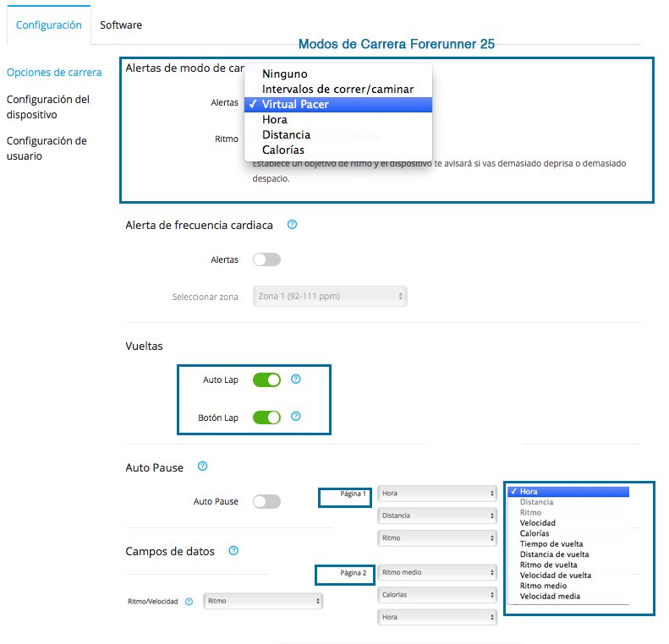Select Ritmo medio in data field list
The width and height of the screenshot is (669, 644).
pyautogui.click(x=568, y=586)
